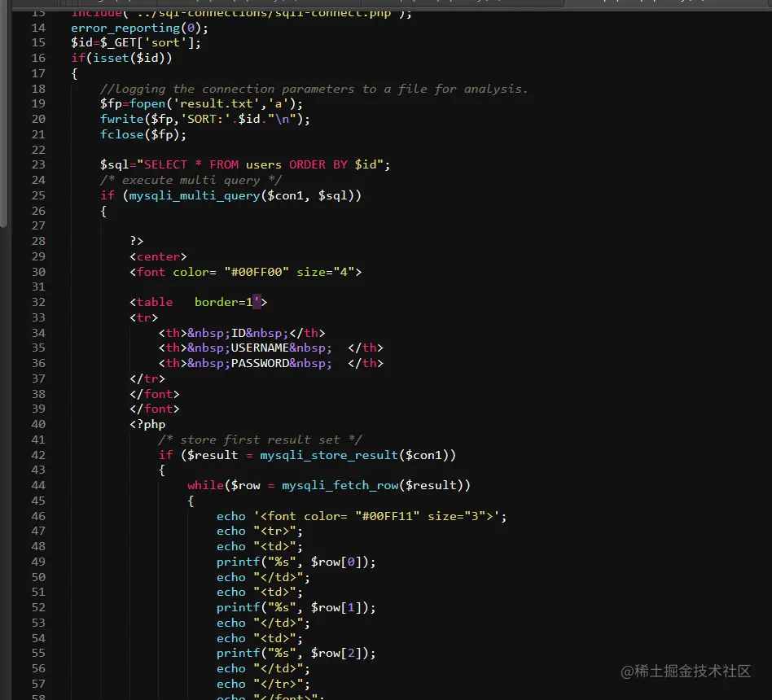
Task: Click line number 49 in the gutter
Action: pos(38,562)
